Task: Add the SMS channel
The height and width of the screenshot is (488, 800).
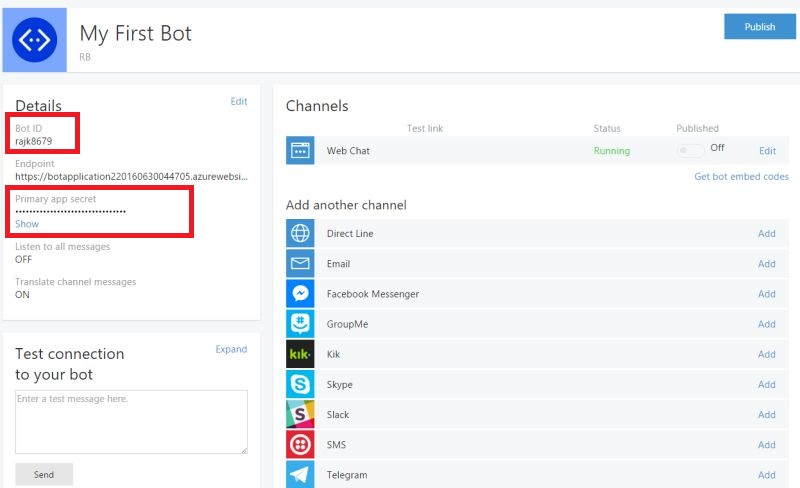Action: point(767,444)
